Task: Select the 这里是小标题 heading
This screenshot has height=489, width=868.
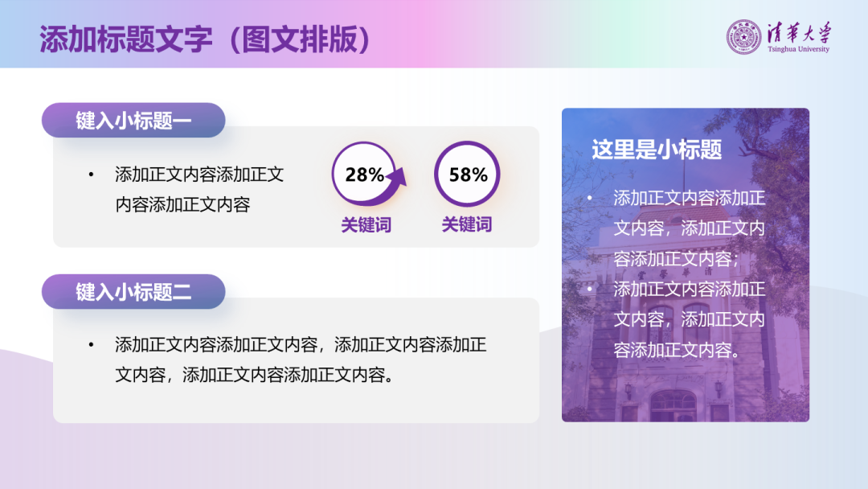Action: click(x=657, y=150)
